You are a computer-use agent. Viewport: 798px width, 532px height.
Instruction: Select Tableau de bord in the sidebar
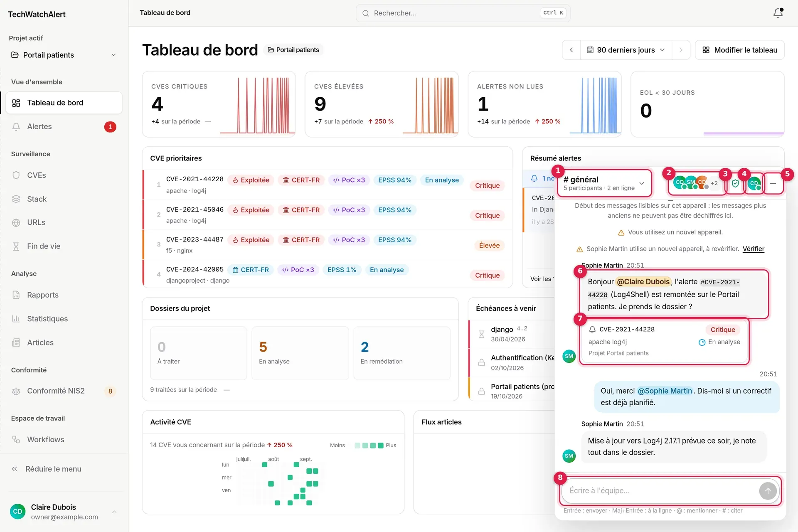tap(64, 103)
